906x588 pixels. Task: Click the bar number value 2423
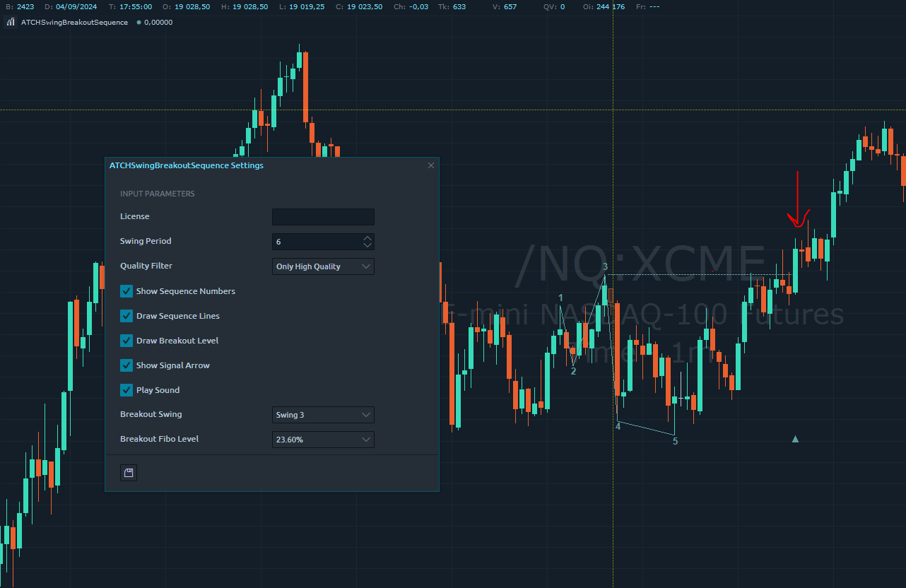25,6
